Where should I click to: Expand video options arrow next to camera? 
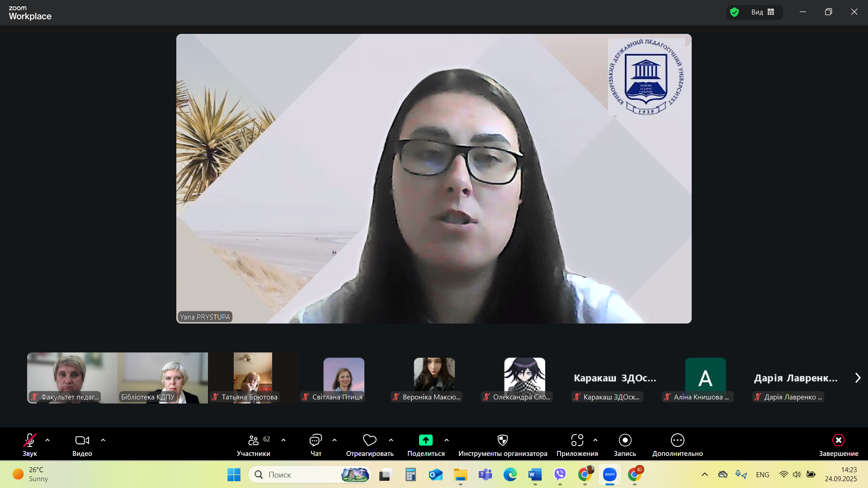coord(103,440)
